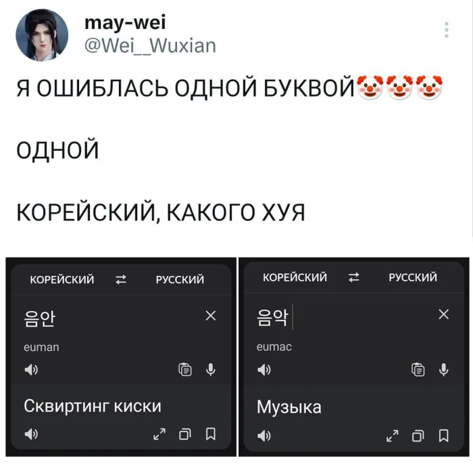
Task: Bookmark the left panel translation
Action: [x=211, y=434]
